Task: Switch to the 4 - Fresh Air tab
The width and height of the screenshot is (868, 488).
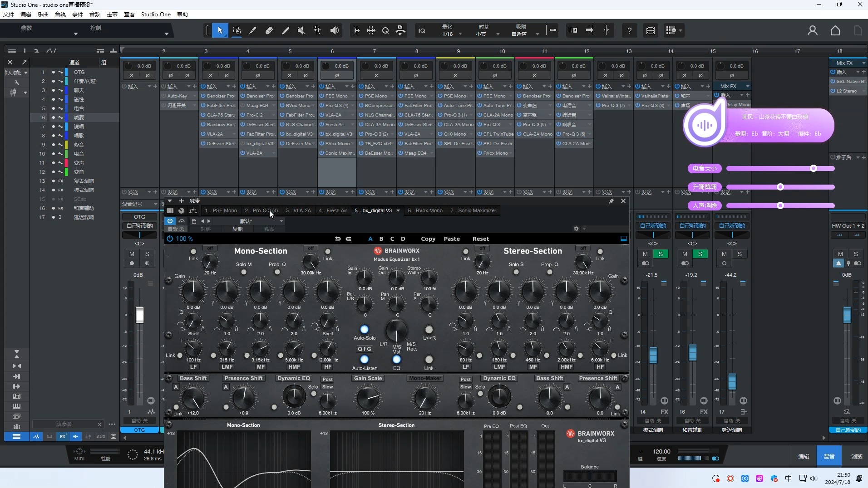Action: tap(333, 210)
